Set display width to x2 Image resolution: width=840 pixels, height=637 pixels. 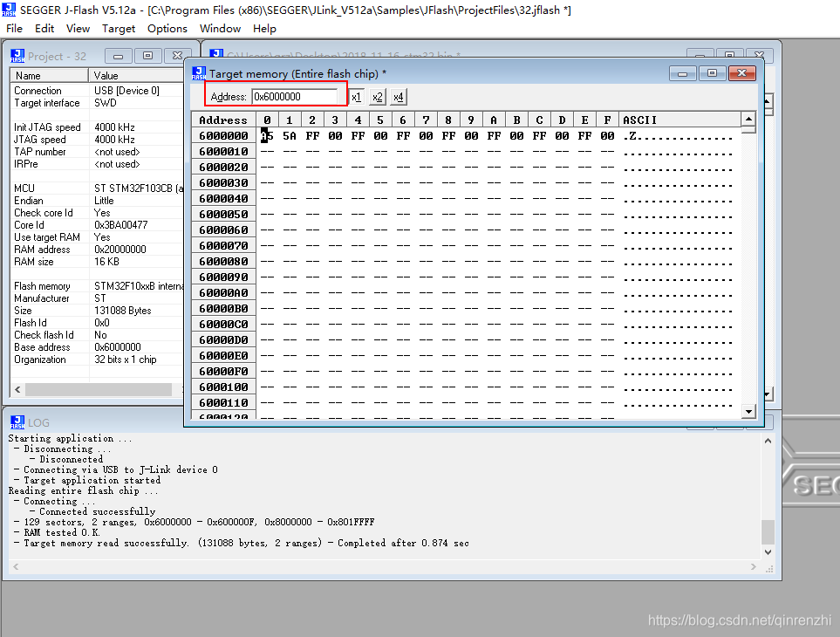[x=377, y=97]
